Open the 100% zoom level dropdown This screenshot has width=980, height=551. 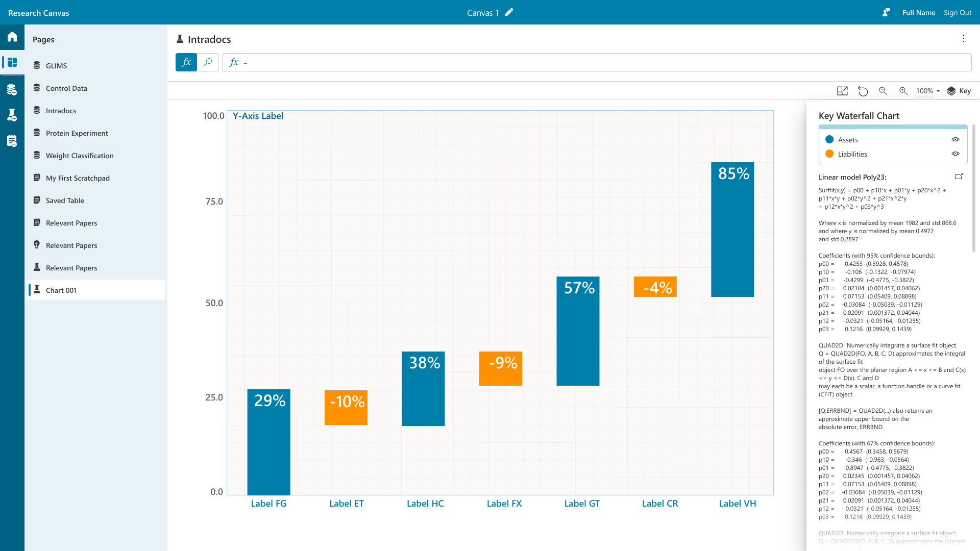coord(928,91)
